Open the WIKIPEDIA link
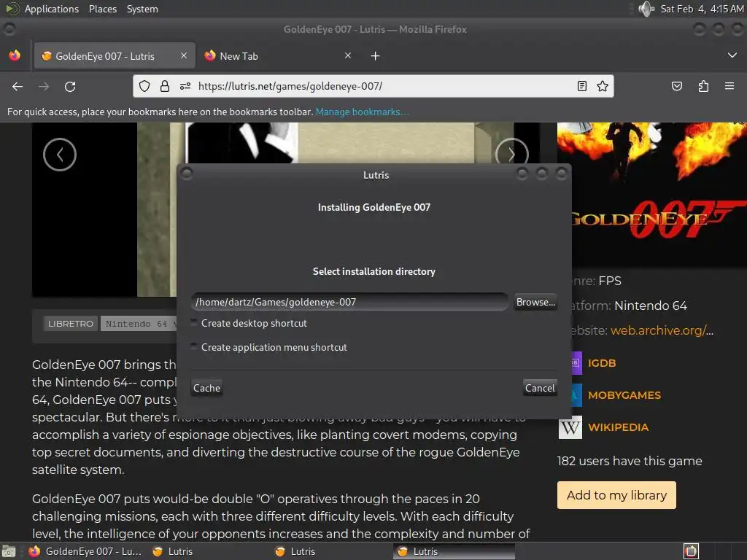Screen dimensions: 747x560 pos(618,427)
